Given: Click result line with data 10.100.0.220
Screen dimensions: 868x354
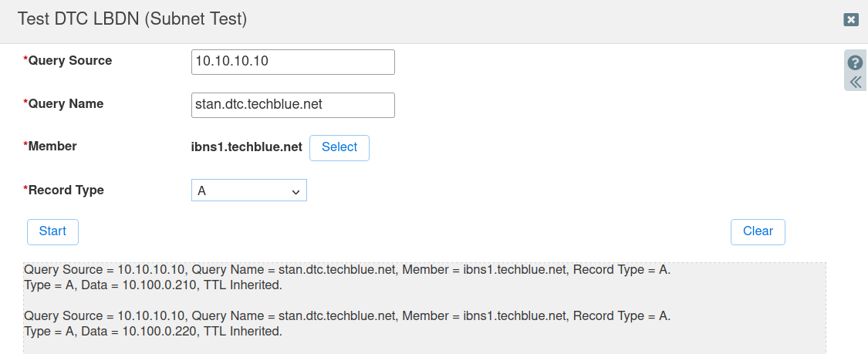Looking at the screenshot, I should [153, 332].
